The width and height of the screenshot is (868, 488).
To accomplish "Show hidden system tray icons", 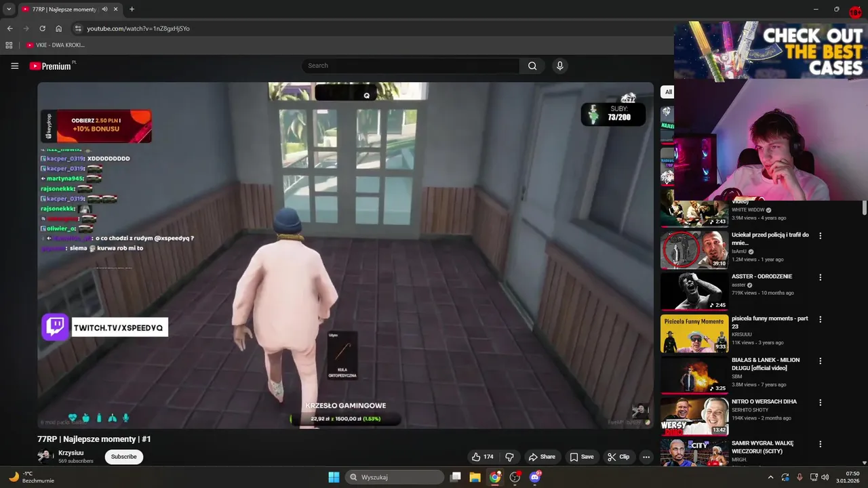I will click(770, 477).
